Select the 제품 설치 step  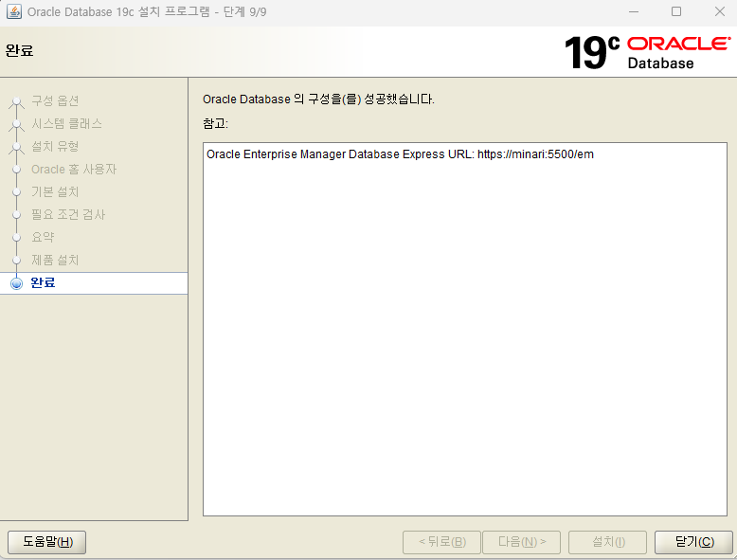[x=55, y=260]
